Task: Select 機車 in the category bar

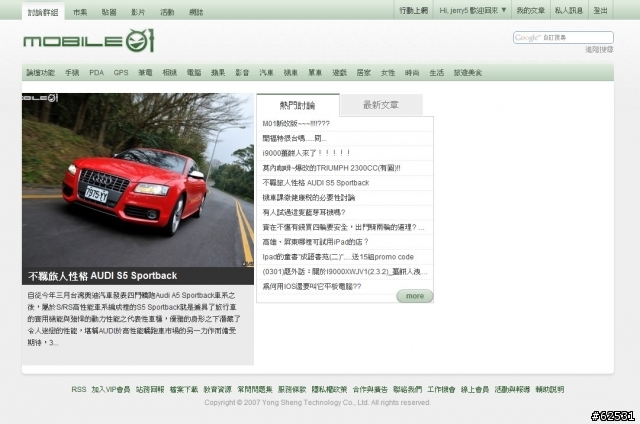Action: [291, 73]
